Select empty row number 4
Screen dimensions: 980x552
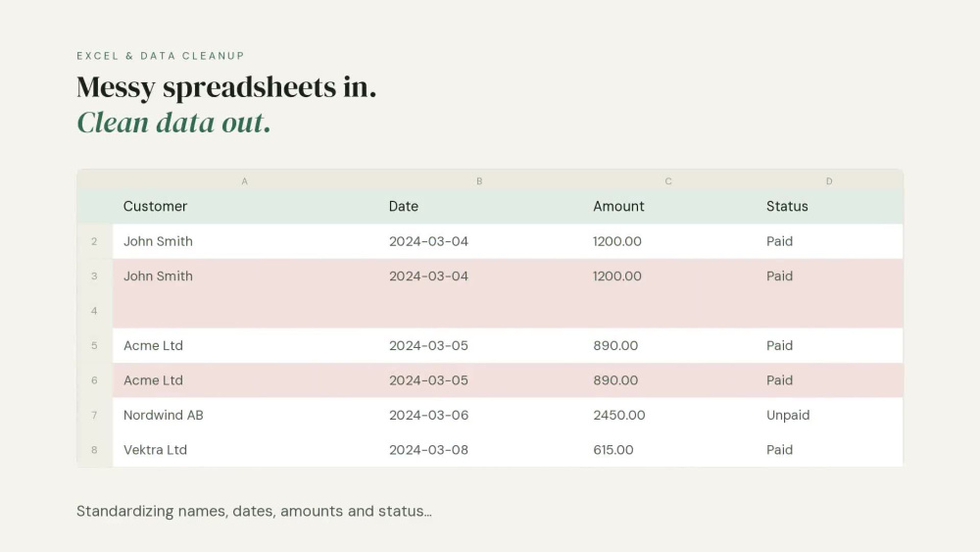(94, 311)
